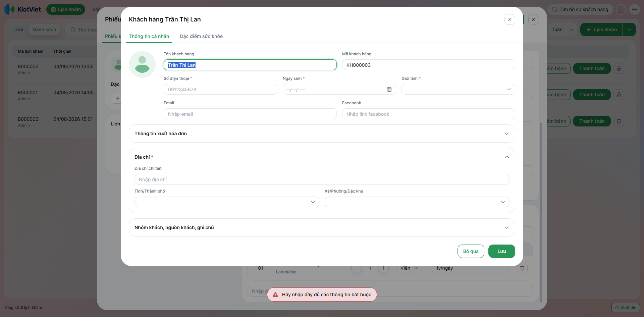Save customer with the Lưu button
Image resolution: width=644 pixels, height=317 pixels.
(x=501, y=251)
